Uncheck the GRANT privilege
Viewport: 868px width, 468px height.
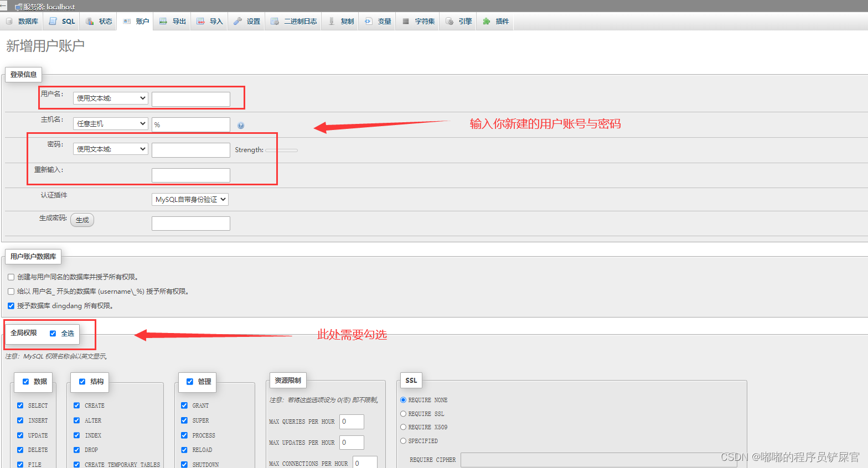coord(184,405)
